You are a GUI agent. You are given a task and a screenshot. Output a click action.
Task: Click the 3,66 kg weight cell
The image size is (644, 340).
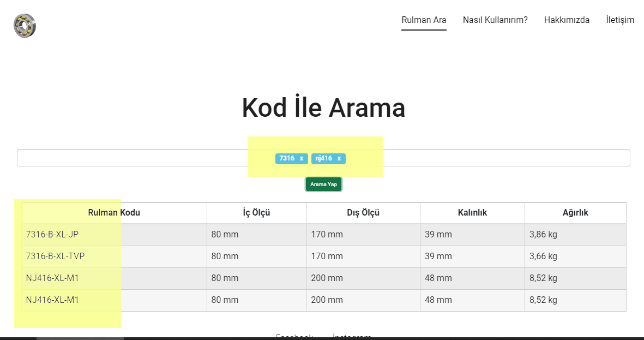pyautogui.click(x=575, y=256)
